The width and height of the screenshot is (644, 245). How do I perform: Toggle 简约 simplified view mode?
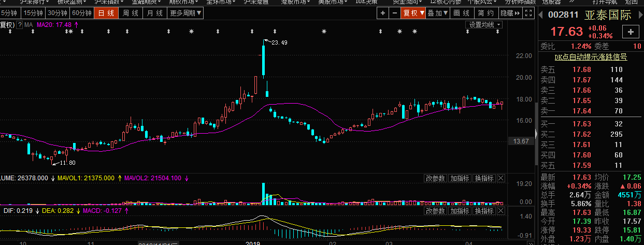click(x=484, y=13)
